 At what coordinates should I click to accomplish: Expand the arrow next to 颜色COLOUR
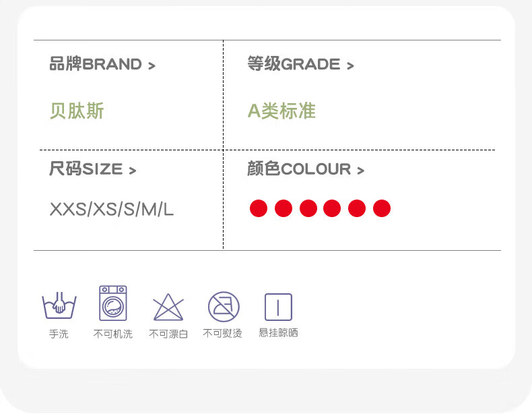click(x=360, y=170)
